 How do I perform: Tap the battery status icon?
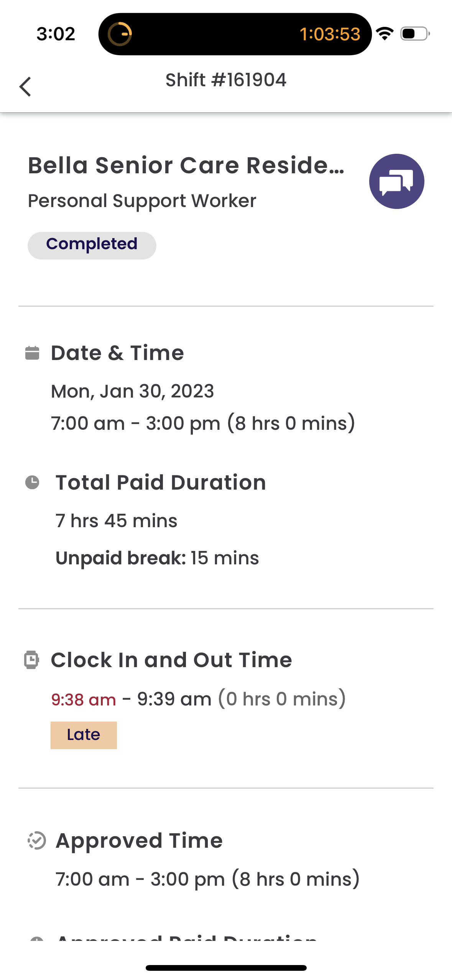coord(415,34)
